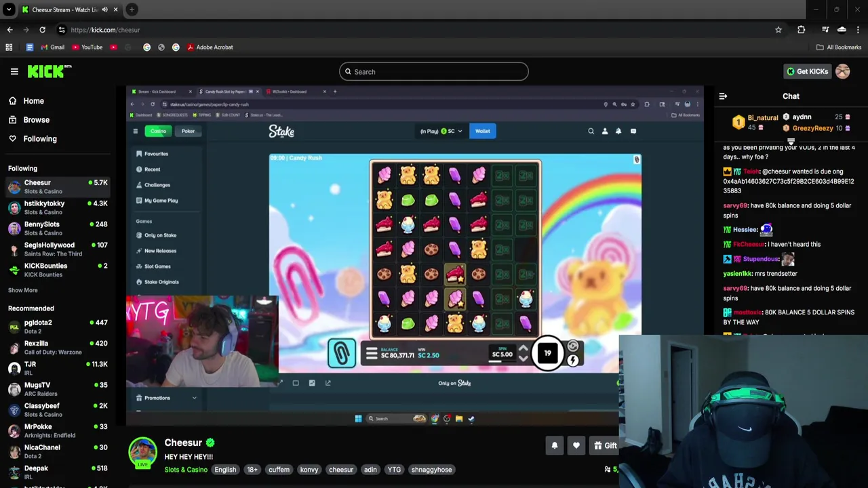Expand the chat leaderboard handle

pyautogui.click(x=791, y=142)
